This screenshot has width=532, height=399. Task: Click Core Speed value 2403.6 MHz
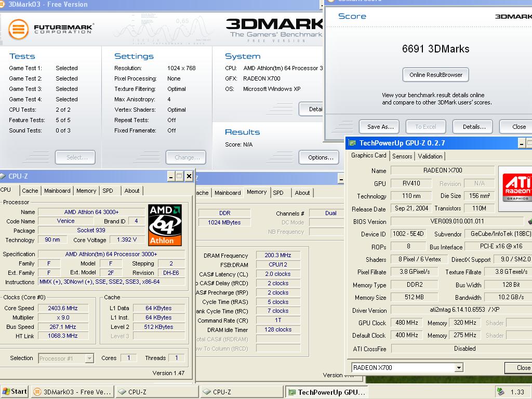coord(63,308)
